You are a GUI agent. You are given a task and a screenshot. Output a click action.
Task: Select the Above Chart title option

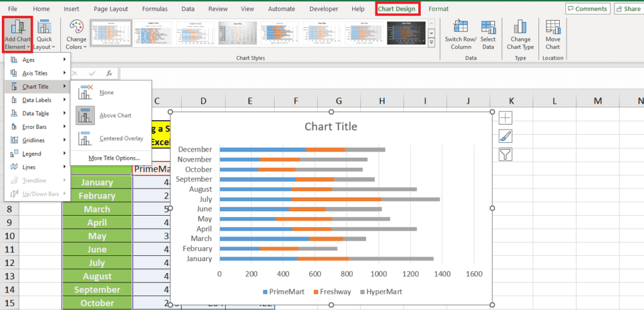click(x=111, y=116)
